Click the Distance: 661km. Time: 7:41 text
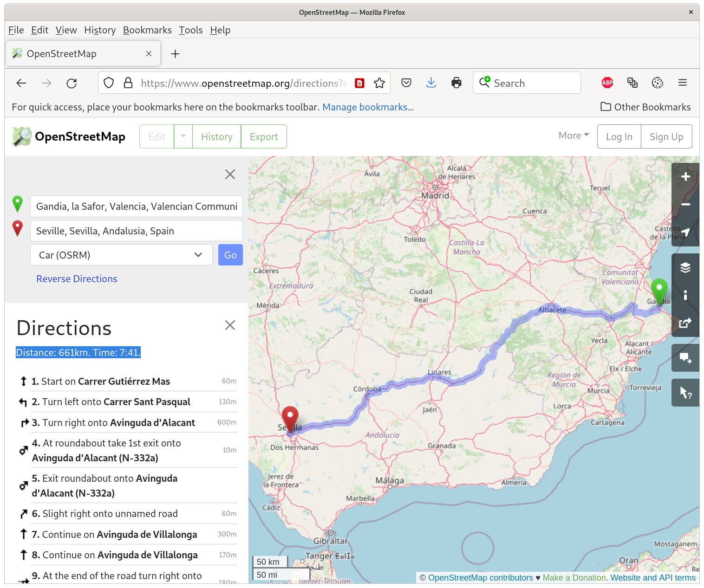This screenshot has height=588, width=704. [x=78, y=353]
